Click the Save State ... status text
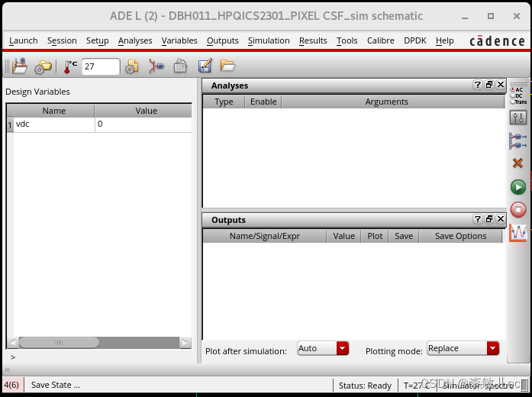This screenshot has height=397, width=532. [56, 385]
